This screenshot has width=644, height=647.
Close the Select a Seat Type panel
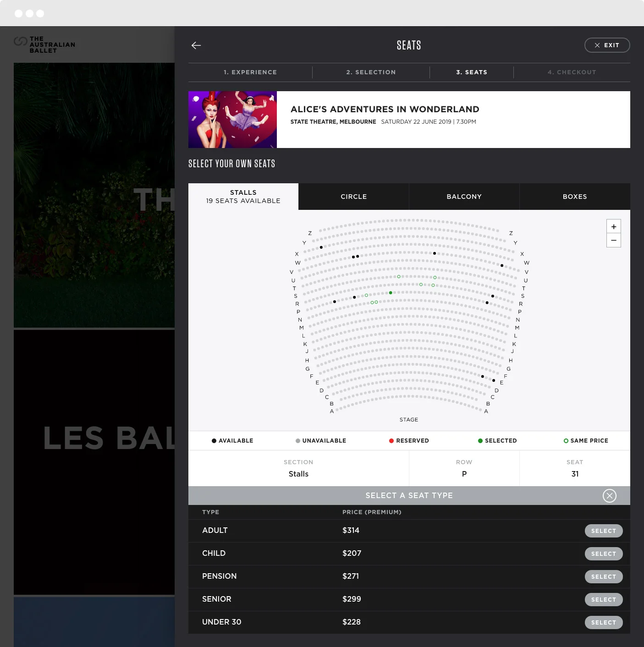click(x=610, y=496)
